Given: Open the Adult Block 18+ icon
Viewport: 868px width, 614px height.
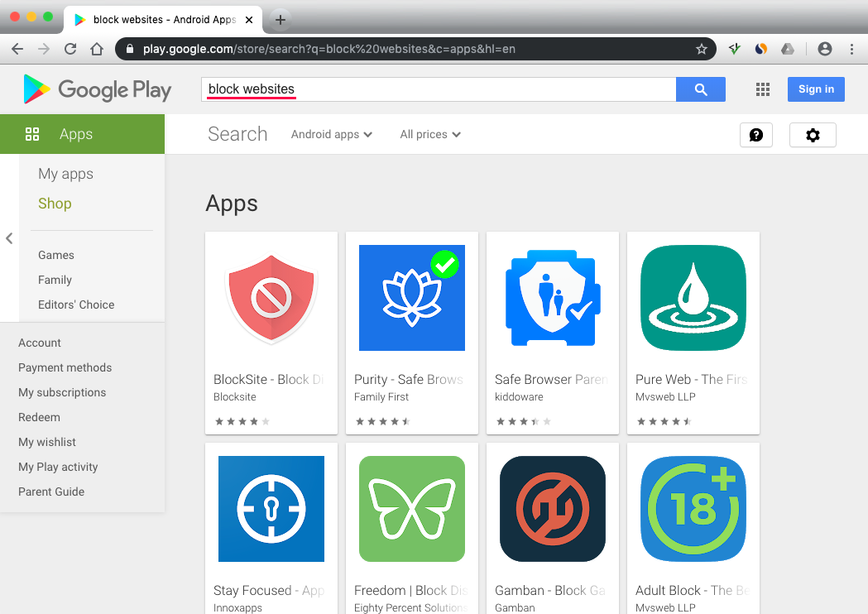Looking at the screenshot, I should (693, 509).
